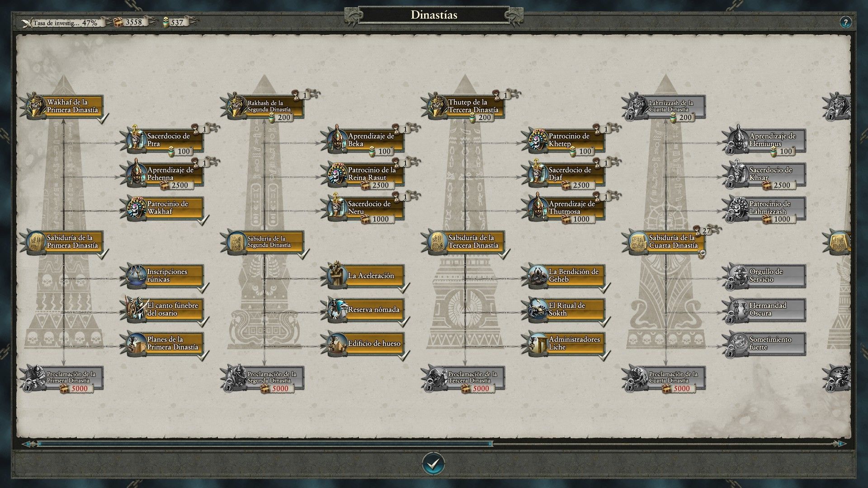
Task: Click Sacerdocio de Ptra portrait icon
Action: point(135,139)
